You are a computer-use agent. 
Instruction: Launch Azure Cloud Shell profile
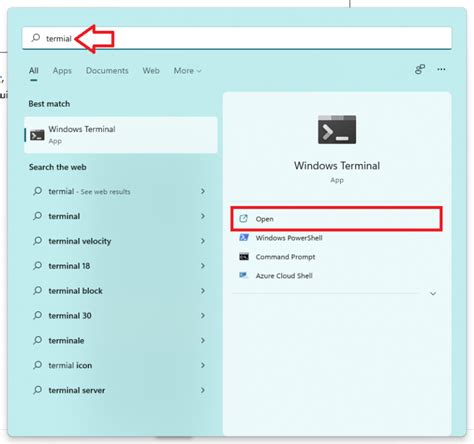click(x=284, y=276)
